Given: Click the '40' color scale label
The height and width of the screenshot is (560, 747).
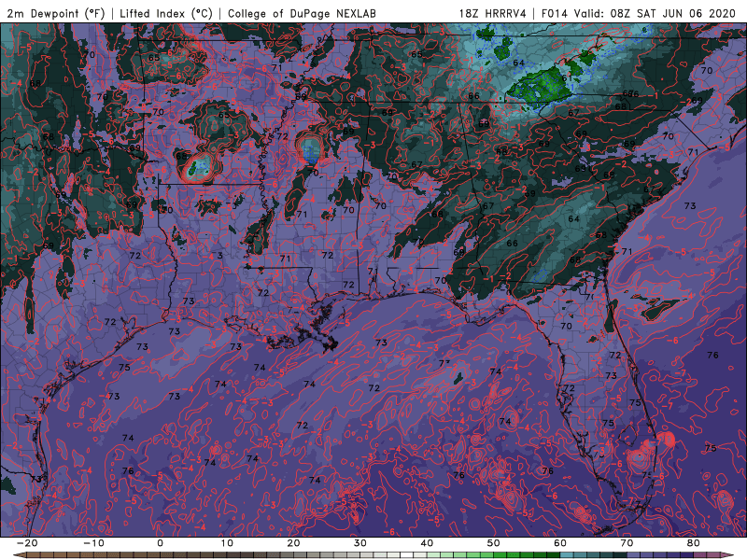Looking at the screenshot, I should pos(427,543).
